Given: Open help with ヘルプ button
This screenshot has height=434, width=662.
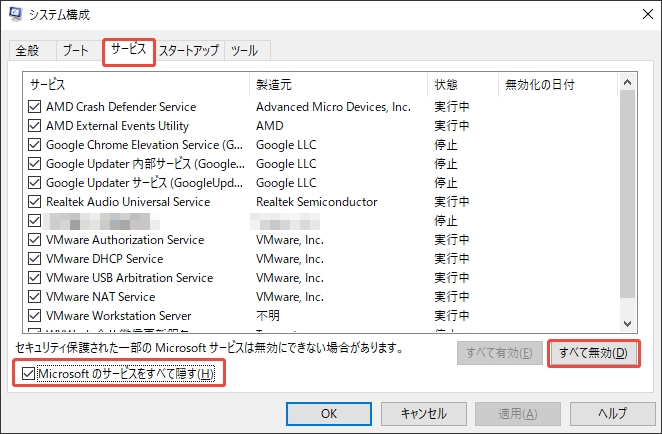Looking at the screenshot, I should tap(613, 413).
